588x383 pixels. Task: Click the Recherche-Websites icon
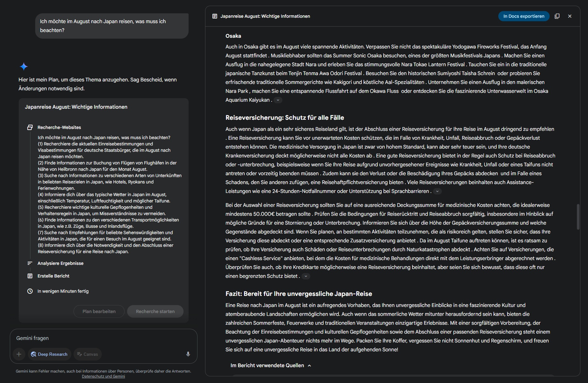[30, 127]
